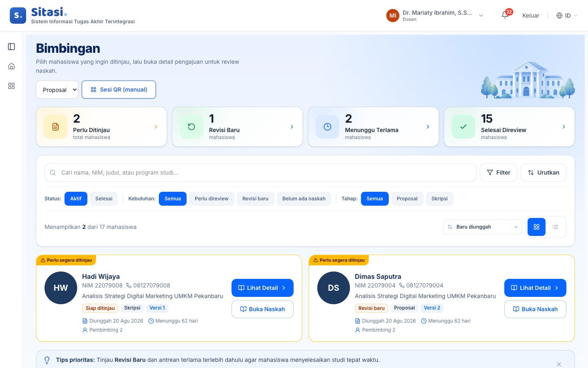Open Revisi Baru card arrow
The width and height of the screenshot is (588, 368).
[x=292, y=127]
